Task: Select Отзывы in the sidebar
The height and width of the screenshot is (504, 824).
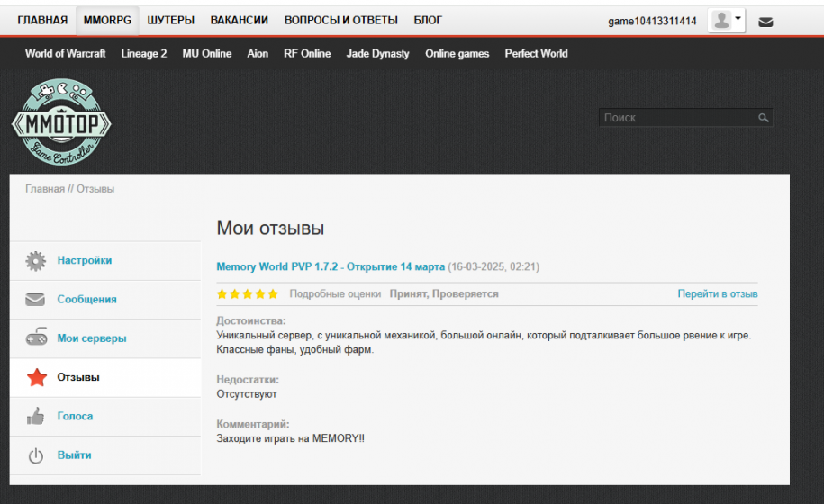Action: 78,377
